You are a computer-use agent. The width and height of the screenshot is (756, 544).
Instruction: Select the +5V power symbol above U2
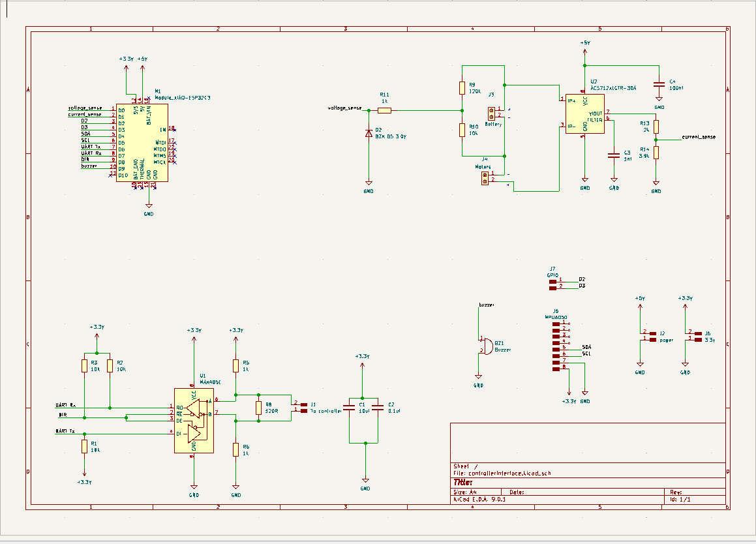tap(585, 46)
